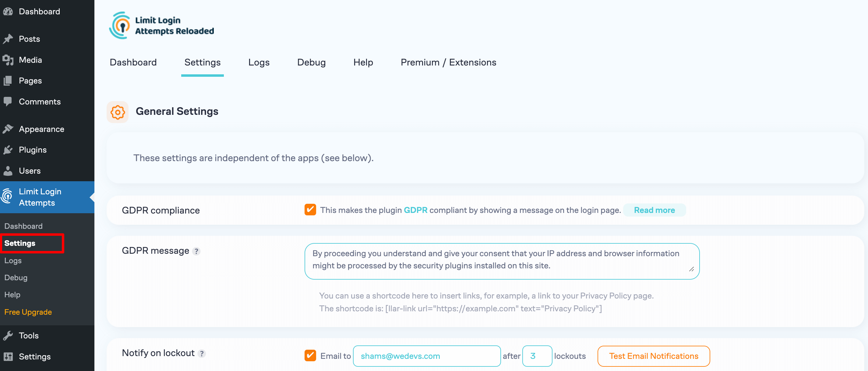868x371 pixels.
Task: Click Read more link for GDPR
Action: click(655, 210)
